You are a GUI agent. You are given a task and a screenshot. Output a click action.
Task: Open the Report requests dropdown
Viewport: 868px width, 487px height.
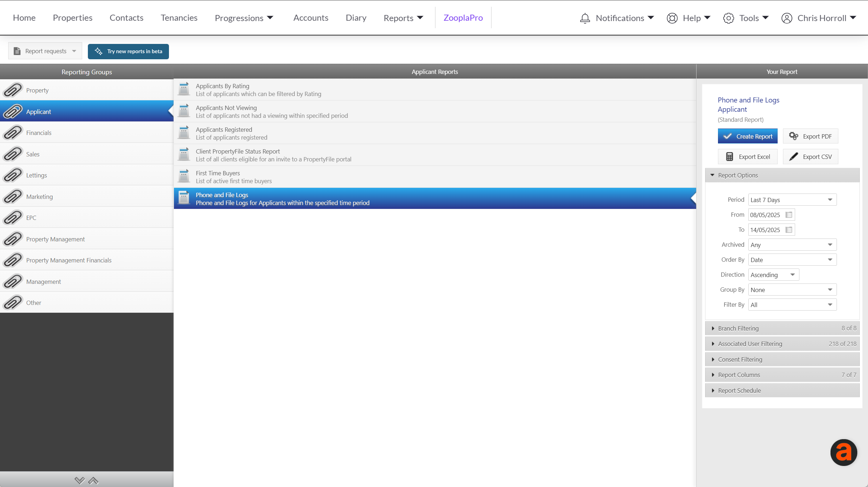(x=45, y=51)
